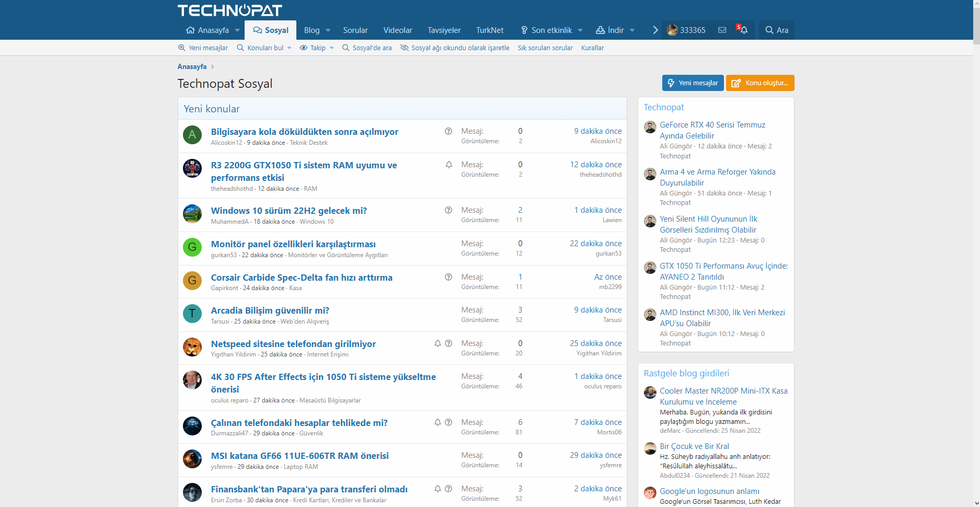Viewport: 980px width, 507px height.
Task: Open 'AMD Instinct MI300' article
Action: pyautogui.click(x=722, y=318)
